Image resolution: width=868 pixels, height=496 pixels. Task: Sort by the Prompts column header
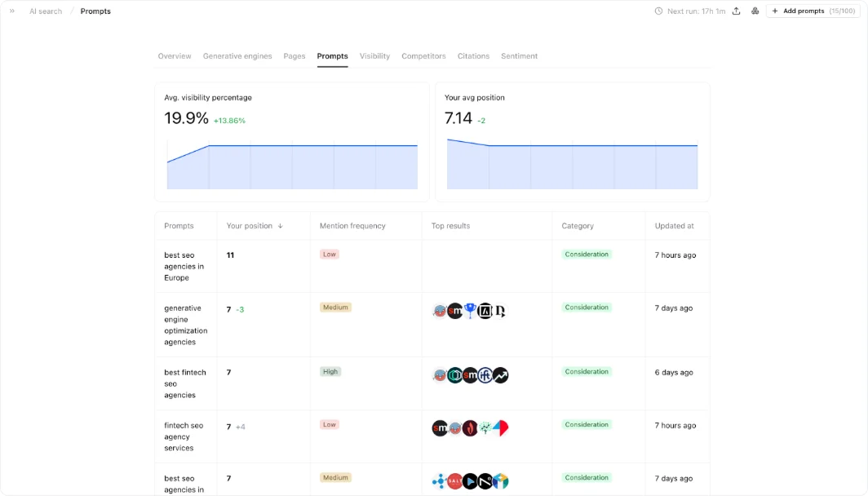click(179, 226)
